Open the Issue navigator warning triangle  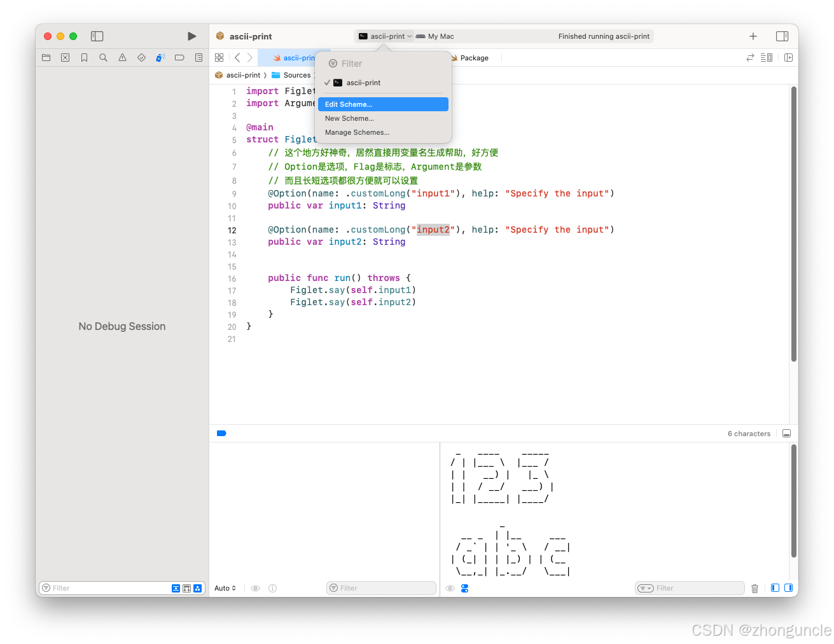(122, 57)
